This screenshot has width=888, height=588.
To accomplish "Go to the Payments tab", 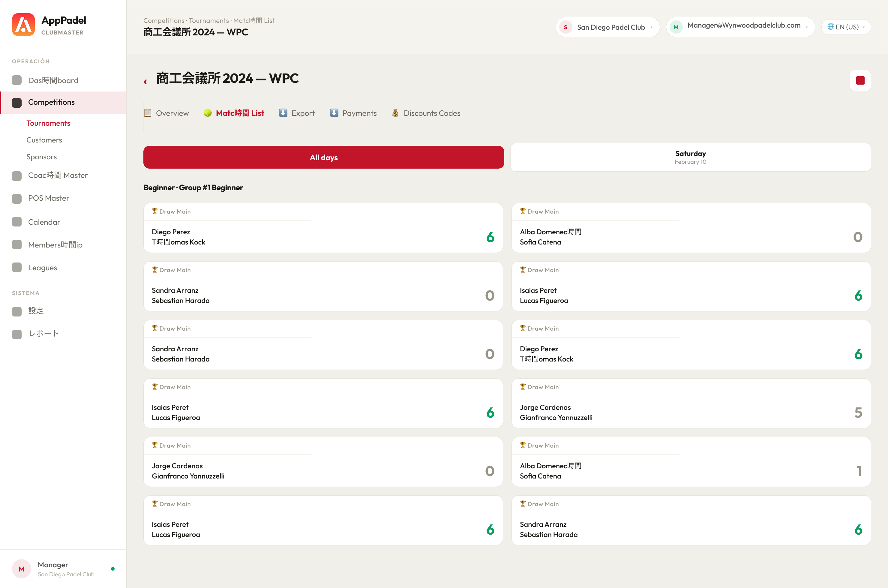I will pyautogui.click(x=353, y=113).
